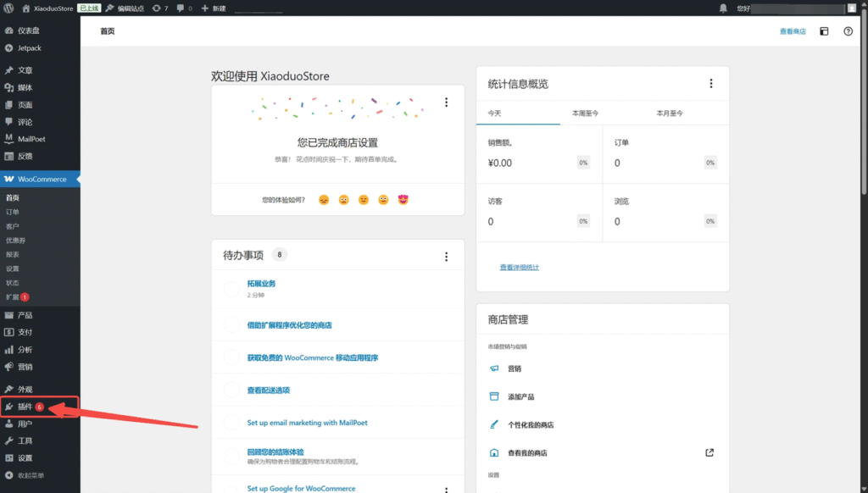Click the 访客 stat tile
This screenshot has height=493, width=868.
539,213
